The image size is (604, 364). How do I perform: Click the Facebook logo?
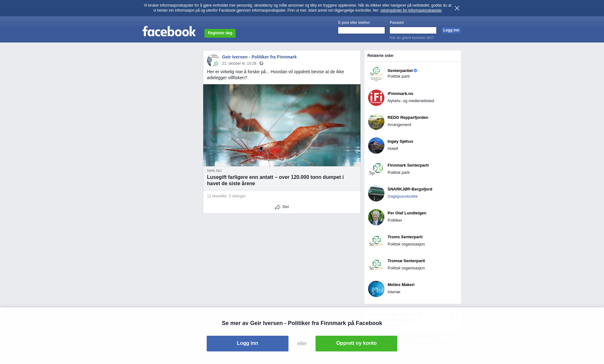coord(169,31)
